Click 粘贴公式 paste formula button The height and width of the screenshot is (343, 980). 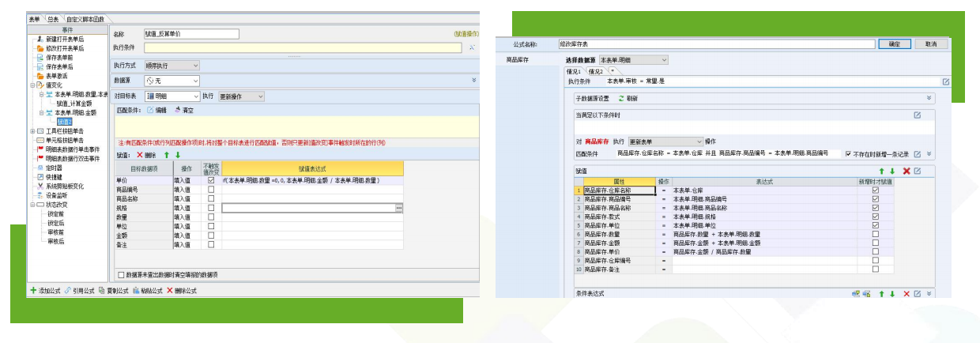[x=147, y=291]
